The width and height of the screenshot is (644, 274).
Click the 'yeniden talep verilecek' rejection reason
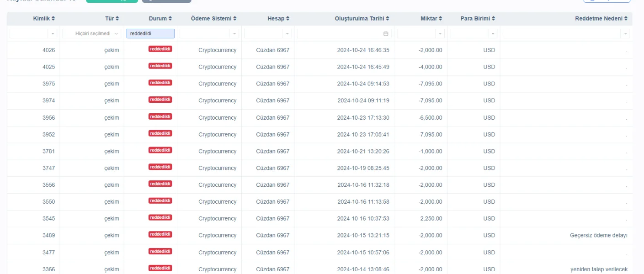click(598, 269)
